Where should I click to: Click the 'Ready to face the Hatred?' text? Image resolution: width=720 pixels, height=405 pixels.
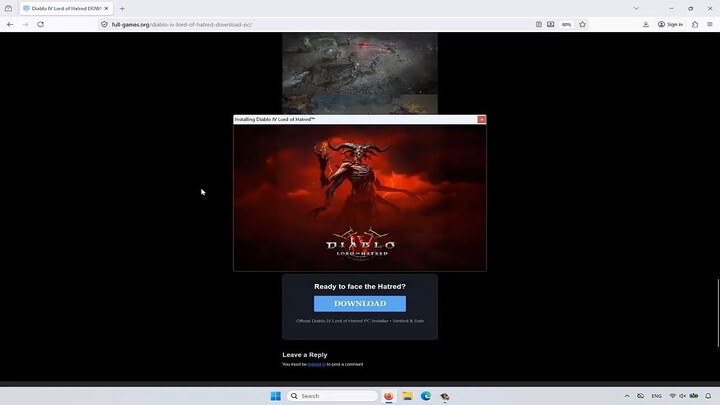[x=360, y=286]
